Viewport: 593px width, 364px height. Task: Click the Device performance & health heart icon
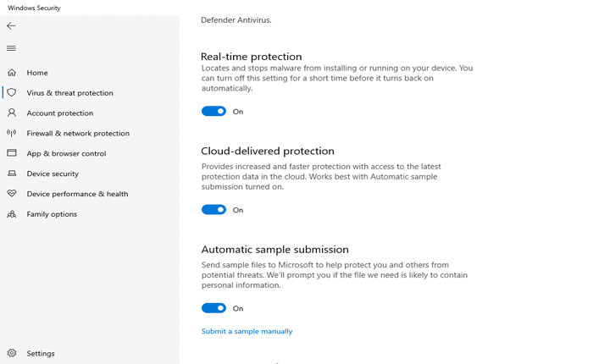(x=12, y=194)
